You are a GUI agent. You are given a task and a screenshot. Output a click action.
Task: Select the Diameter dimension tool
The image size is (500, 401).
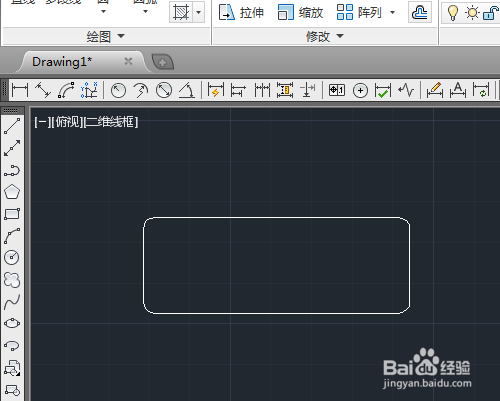click(164, 90)
